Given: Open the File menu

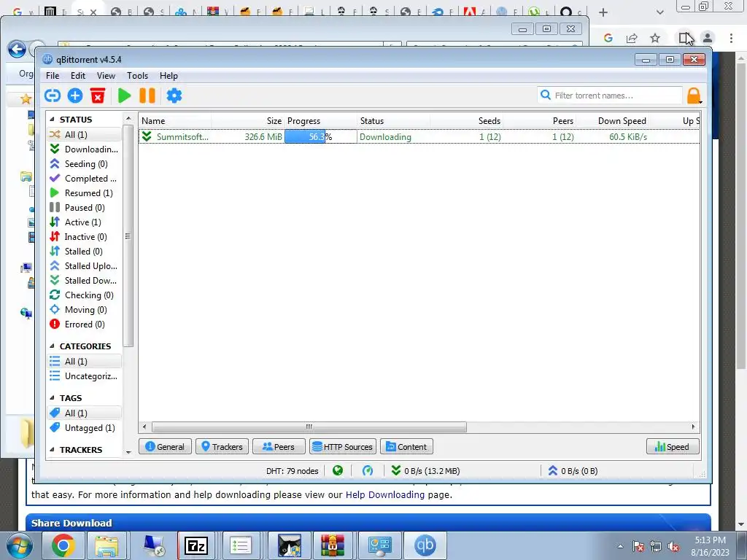Looking at the screenshot, I should click(x=53, y=76).
